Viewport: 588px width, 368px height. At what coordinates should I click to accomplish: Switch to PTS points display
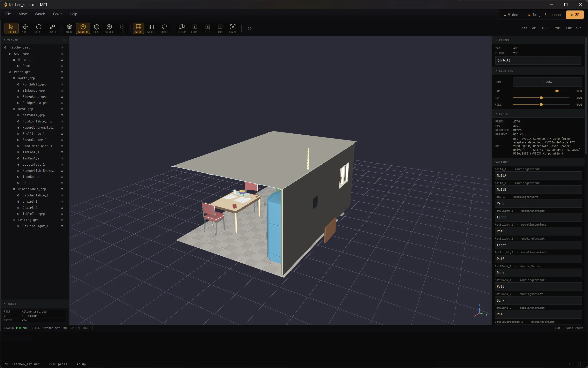point(122,29)
